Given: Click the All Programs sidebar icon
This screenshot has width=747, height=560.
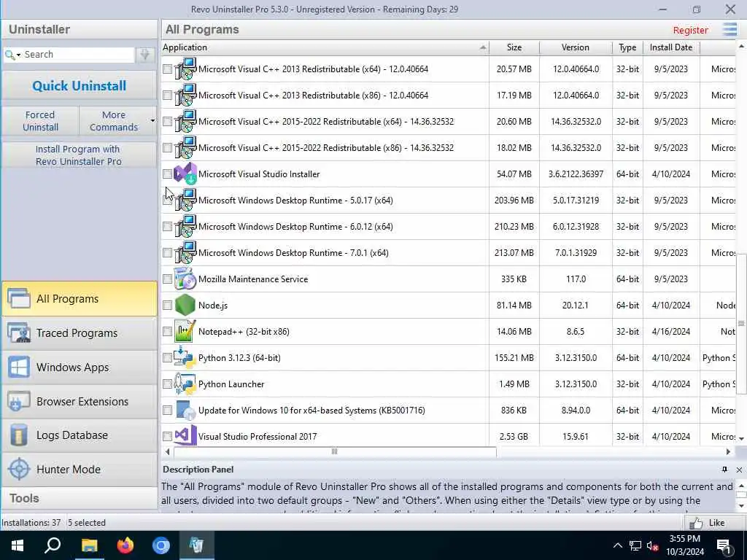Looking at the screenshot, I should coord(18,298).
